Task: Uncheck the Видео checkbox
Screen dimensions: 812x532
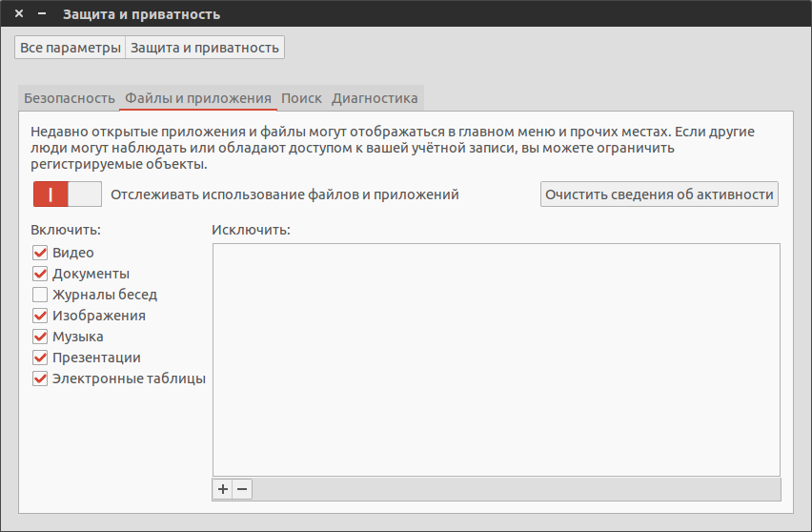Action: click(40, 253)
